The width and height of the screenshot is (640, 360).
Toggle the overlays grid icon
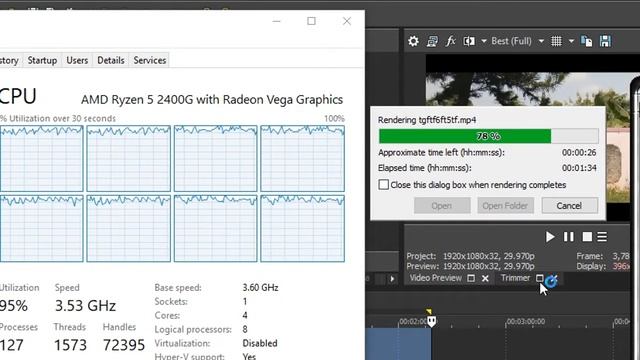[556, 41]
